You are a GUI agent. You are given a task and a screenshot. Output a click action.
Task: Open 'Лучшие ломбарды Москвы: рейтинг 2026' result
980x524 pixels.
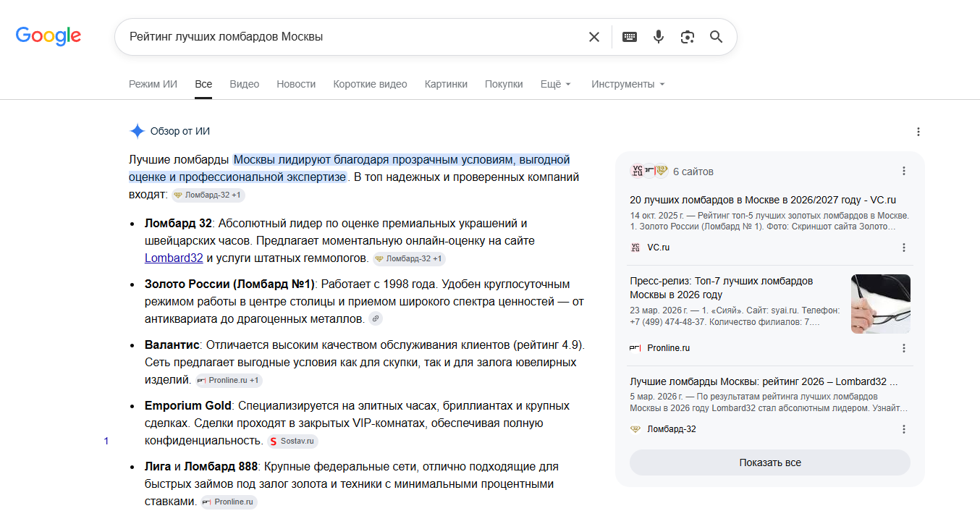point(764,381)
